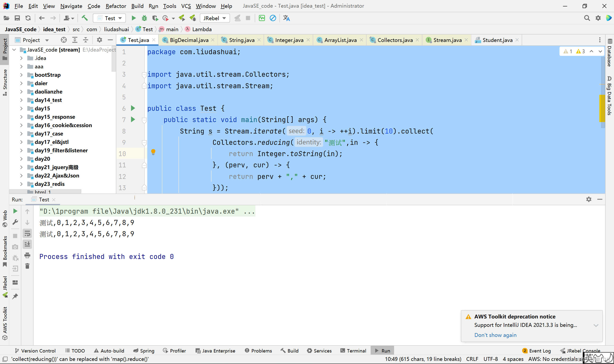Screen dimensions: 614x364
Task: Select the Test run configuration dropdown
Action: (x=109, y=18)
